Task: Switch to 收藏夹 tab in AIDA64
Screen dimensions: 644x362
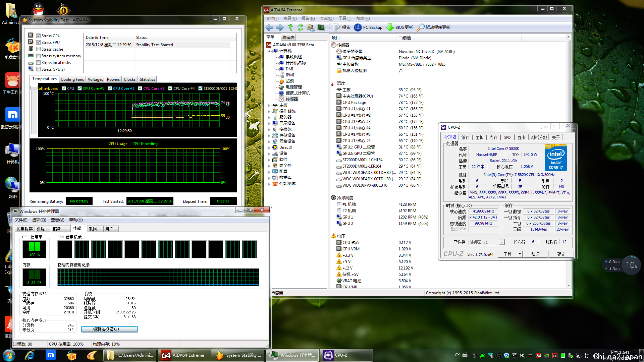Action: click(288, 38)
